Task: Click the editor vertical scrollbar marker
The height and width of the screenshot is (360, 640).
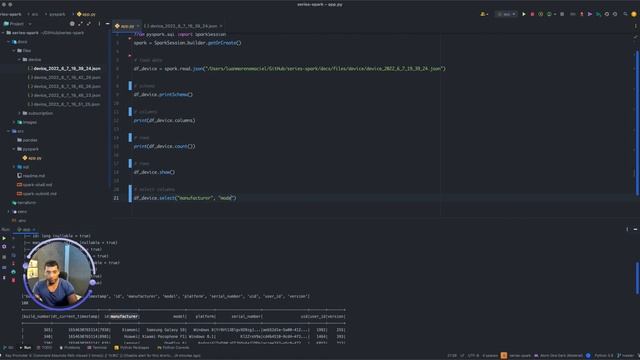Action: click(x=637, y=122)
